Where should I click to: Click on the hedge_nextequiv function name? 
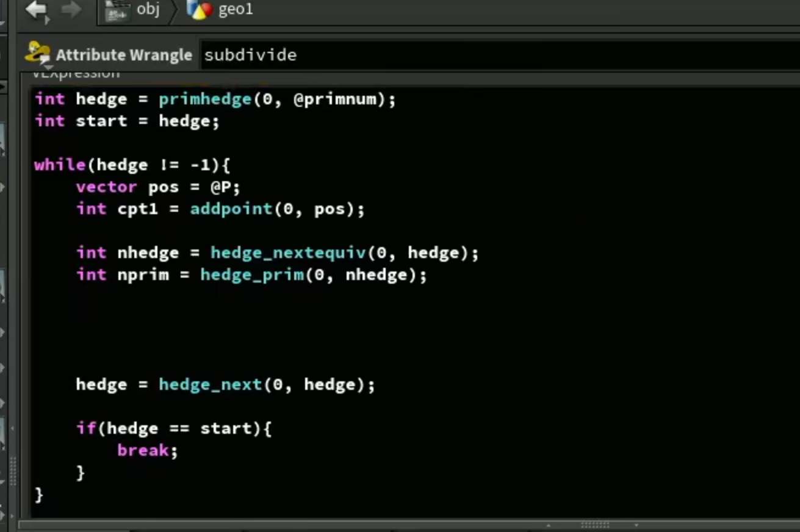[x=288, y=253]
